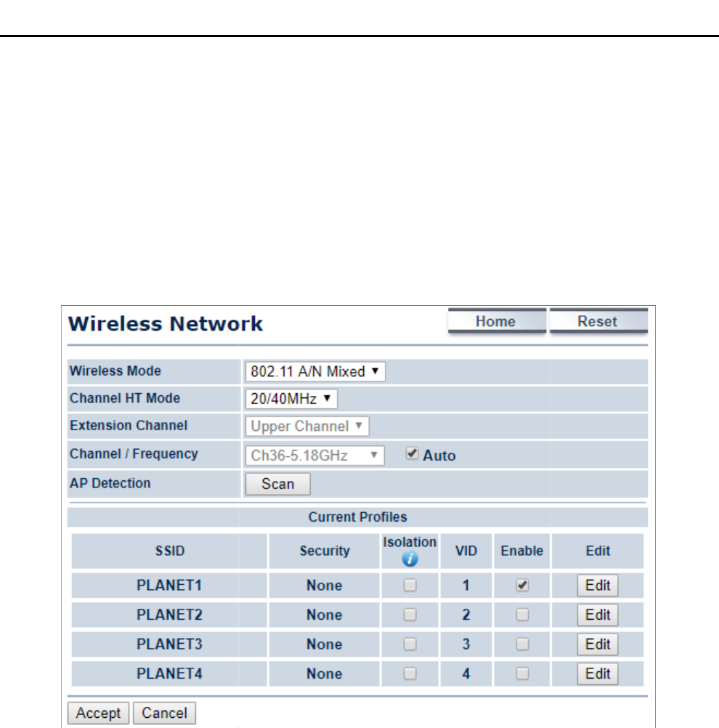Check the Enable box for PLANET3
The image size is (719, 728).
point(522,644)
